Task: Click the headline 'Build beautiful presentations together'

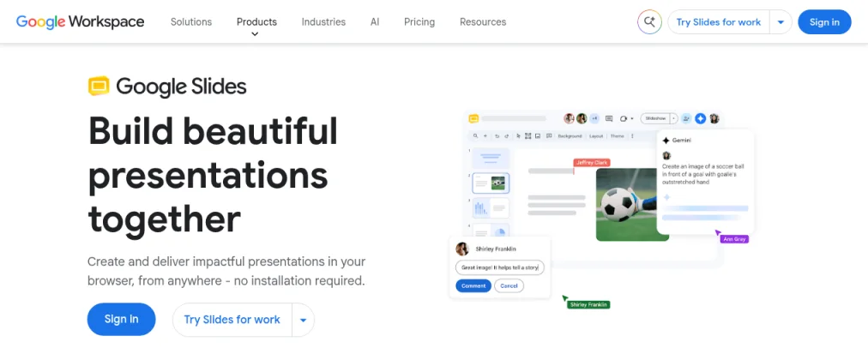Action: (x=213, y=175)
